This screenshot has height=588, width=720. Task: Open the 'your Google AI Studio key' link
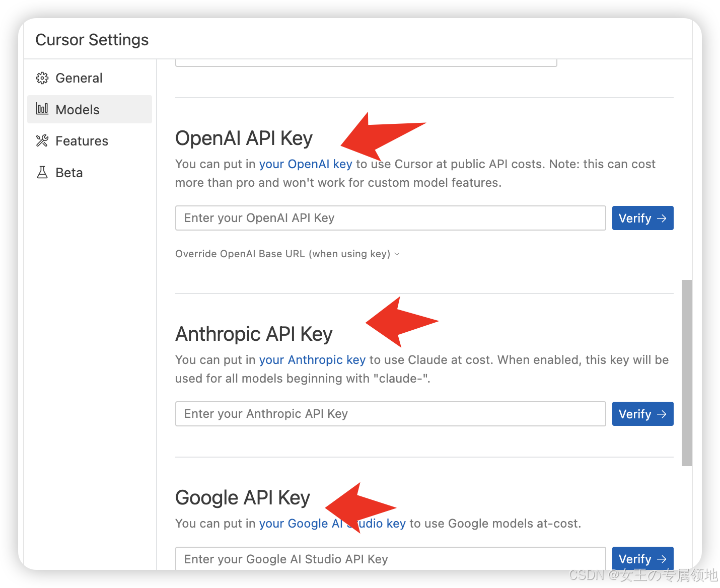tap(332, 524)
